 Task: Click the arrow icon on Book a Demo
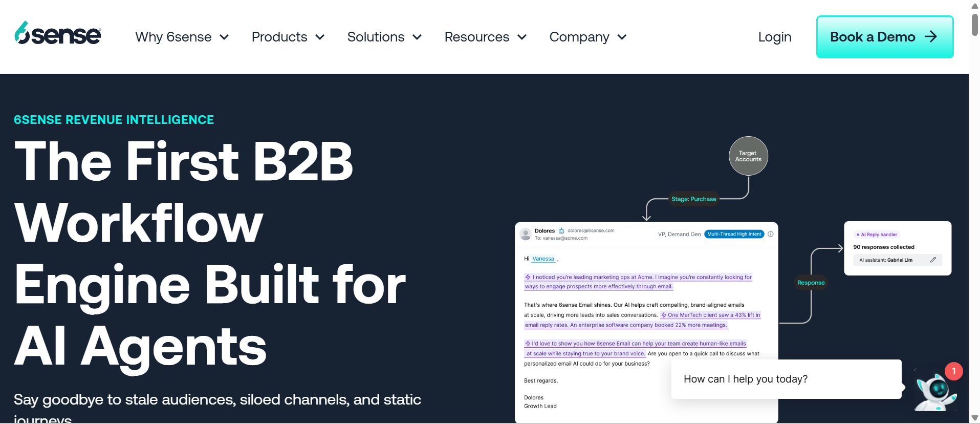931,37
